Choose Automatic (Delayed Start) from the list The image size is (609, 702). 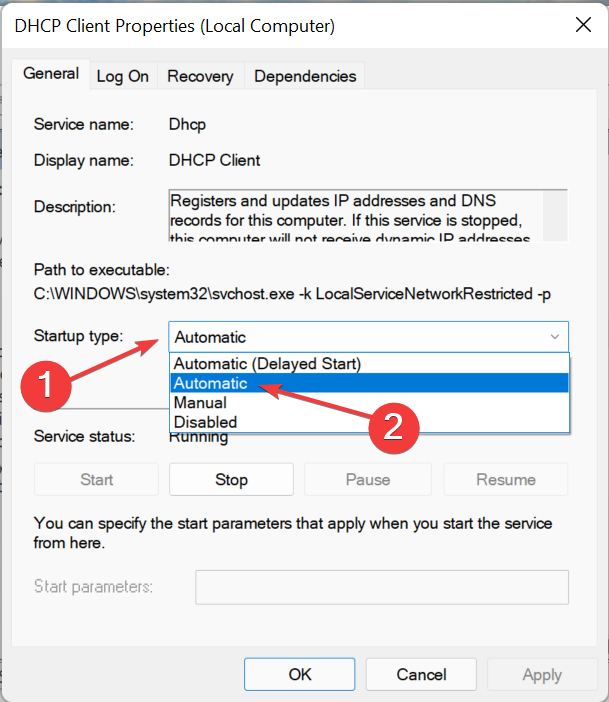(267, 363)
